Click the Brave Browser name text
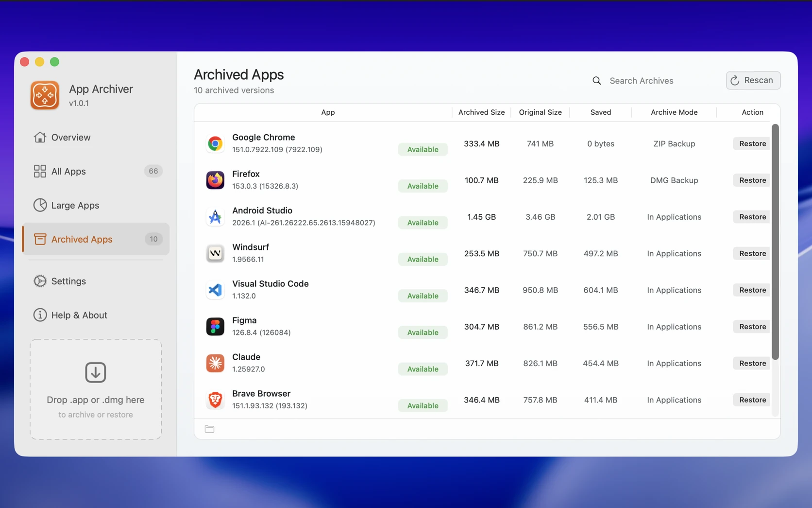Viewport: 812px width, 508px height. tap(261, 393)
